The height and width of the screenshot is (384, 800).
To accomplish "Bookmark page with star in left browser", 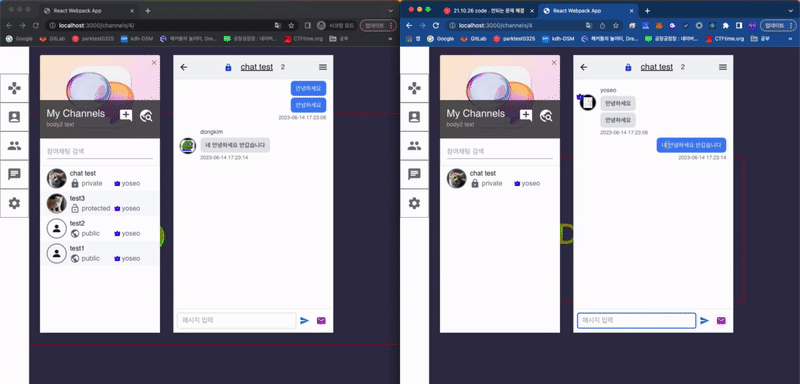I will 291,25.
